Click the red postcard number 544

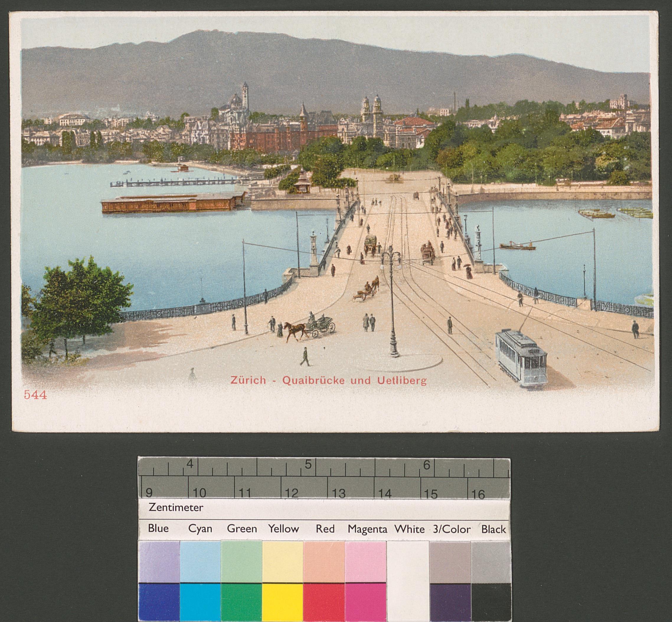[x=35, y=395]
